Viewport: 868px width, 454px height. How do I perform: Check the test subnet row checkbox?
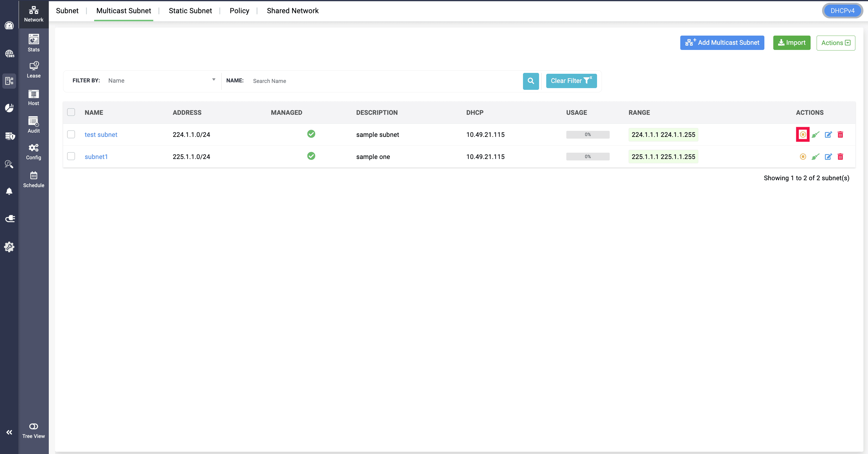71,134
